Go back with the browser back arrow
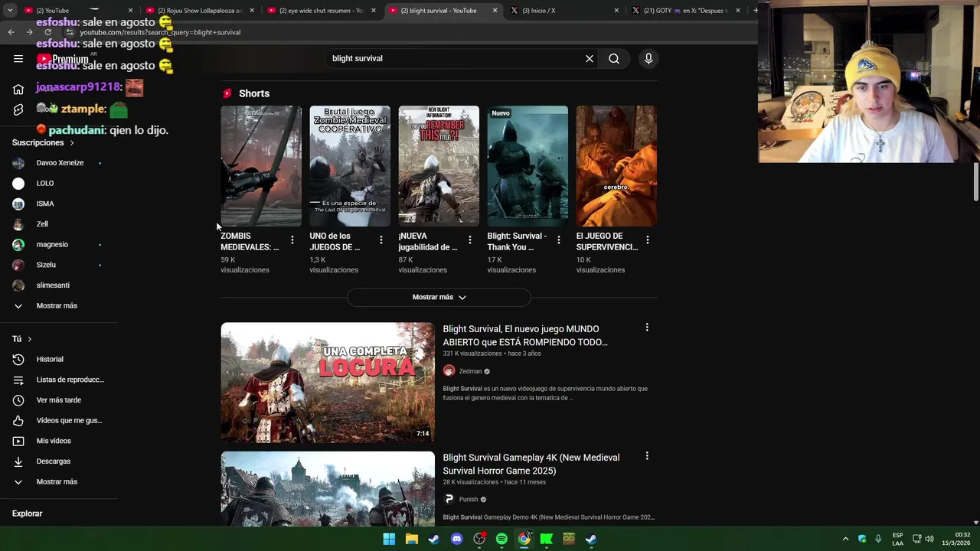980x551 pixels. [11, 32]
